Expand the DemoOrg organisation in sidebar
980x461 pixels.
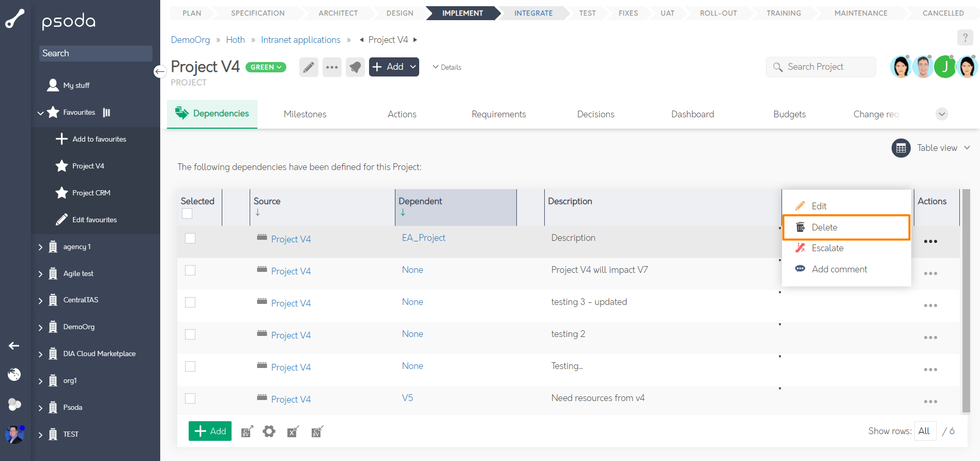pos(40,327)
